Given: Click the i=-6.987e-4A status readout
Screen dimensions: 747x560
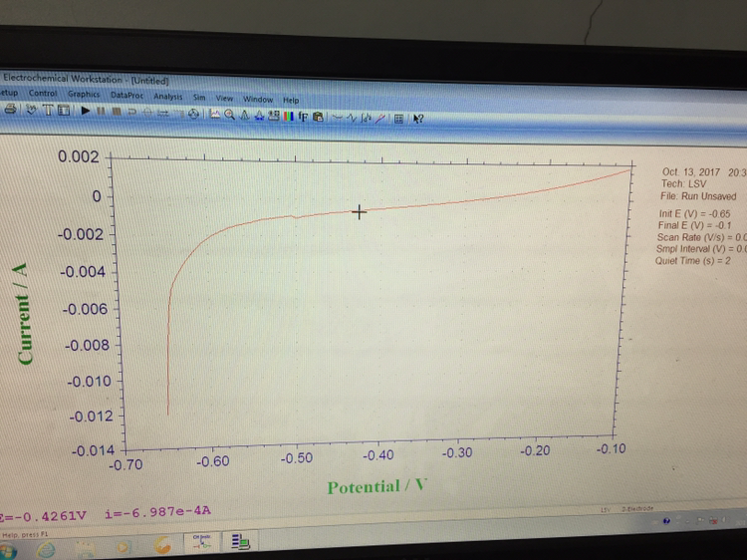Looking at the screenshot, I should click(x=157, y=511).
